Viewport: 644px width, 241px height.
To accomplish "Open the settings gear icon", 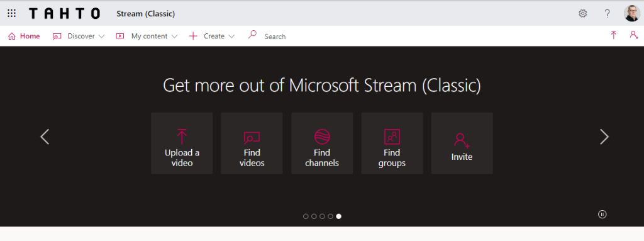I will point(582,14).
